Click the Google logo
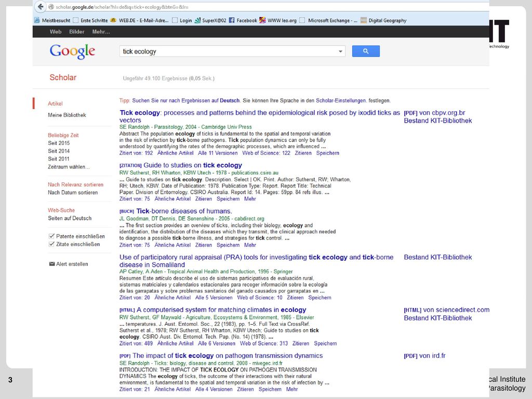The height and width of the screenshot is (399, 532). coord(72,51)
